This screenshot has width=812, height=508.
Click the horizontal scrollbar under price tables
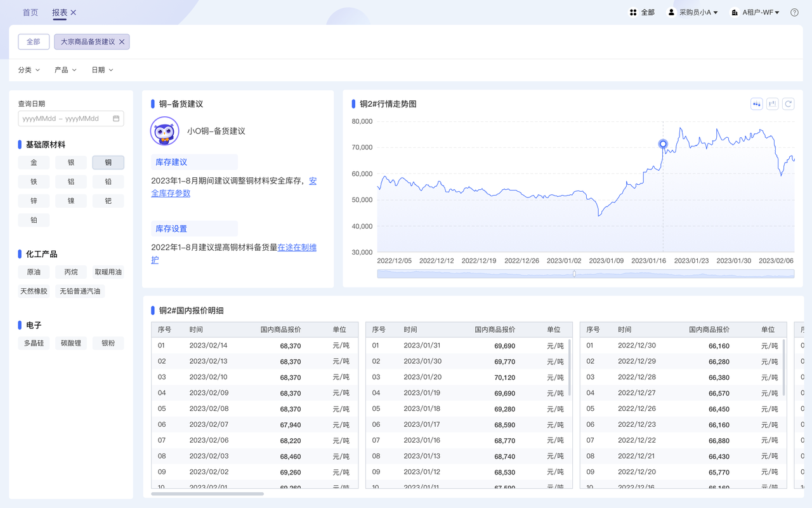[207, 493]
